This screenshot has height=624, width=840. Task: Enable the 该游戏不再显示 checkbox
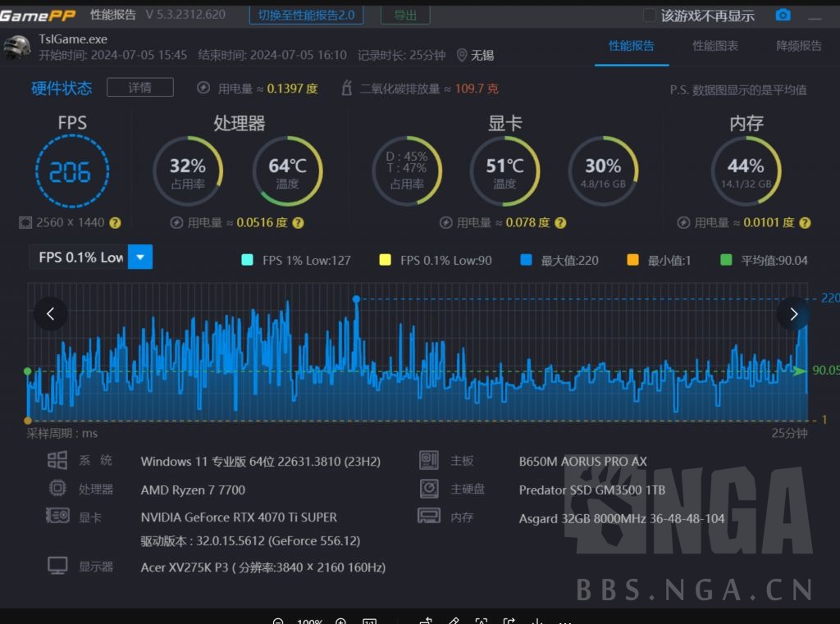(648, 15)
